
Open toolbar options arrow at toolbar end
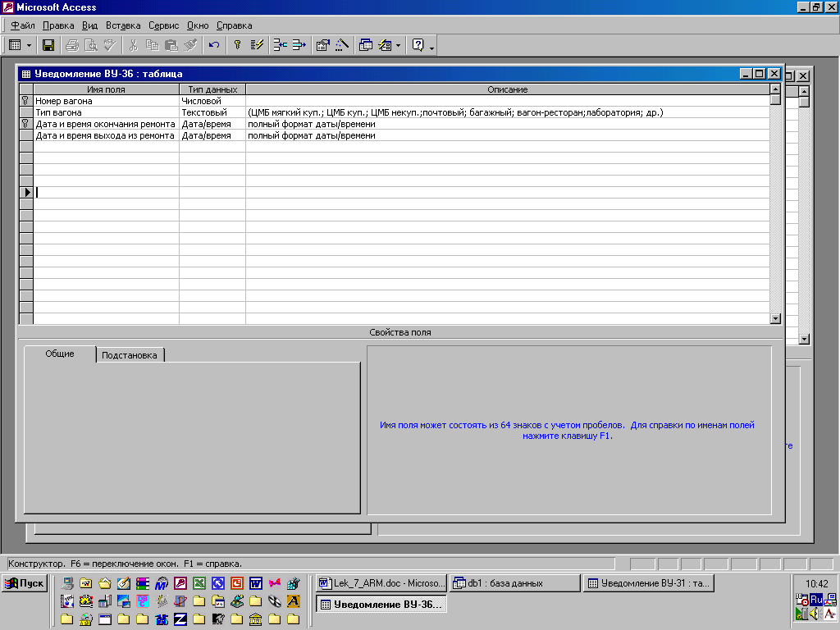431,48
